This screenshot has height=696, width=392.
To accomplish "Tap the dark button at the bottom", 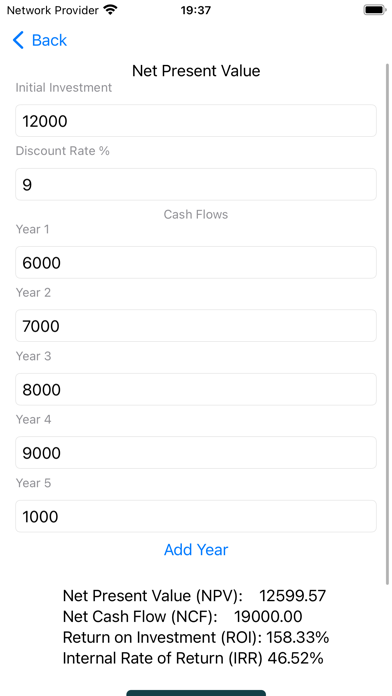I will tap(196, 693).
